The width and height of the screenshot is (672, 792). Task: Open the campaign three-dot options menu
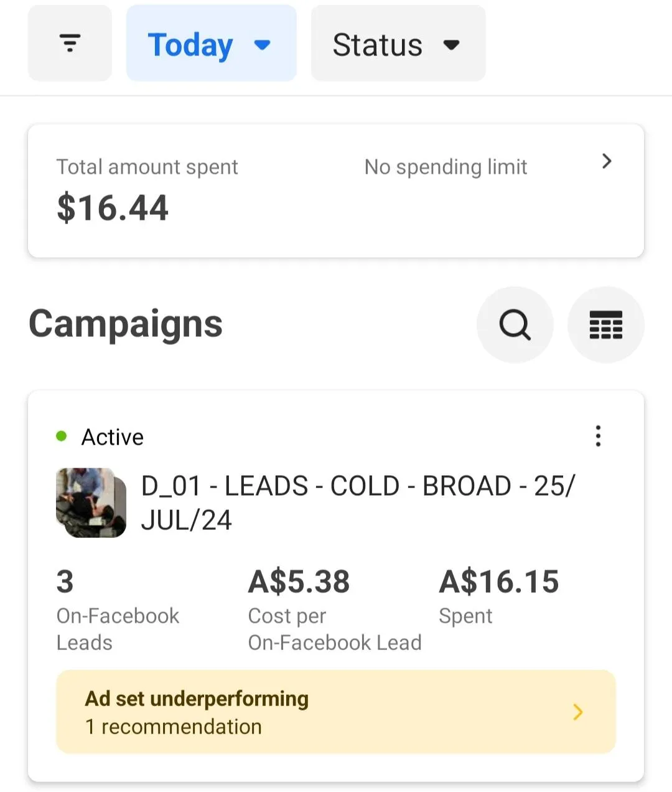click(598, 436)
